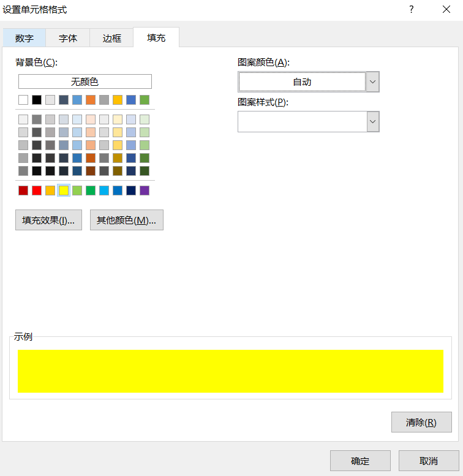Choose the orange swatch in top theme row
This screenshot has height=476, width=463.
pos(91,100)
